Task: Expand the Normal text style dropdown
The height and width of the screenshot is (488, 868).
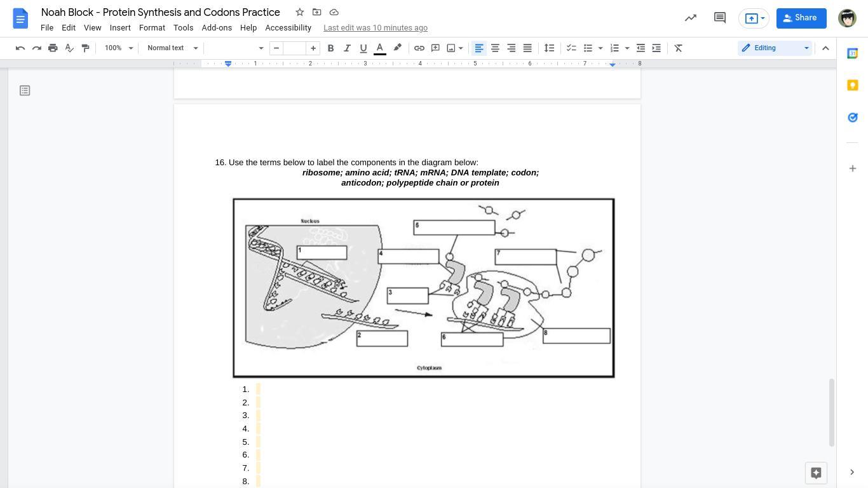Action: point(172,48)
